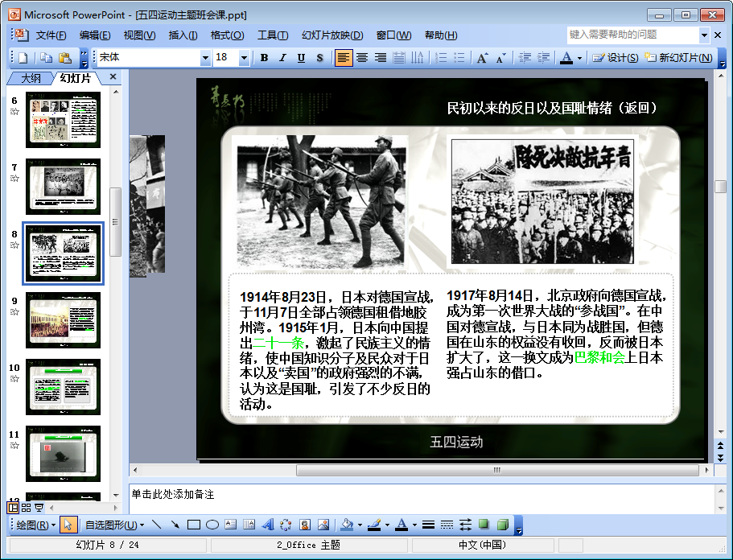
Task: Select the Rectangle drawing tool
Action: [x=194, y=525]
